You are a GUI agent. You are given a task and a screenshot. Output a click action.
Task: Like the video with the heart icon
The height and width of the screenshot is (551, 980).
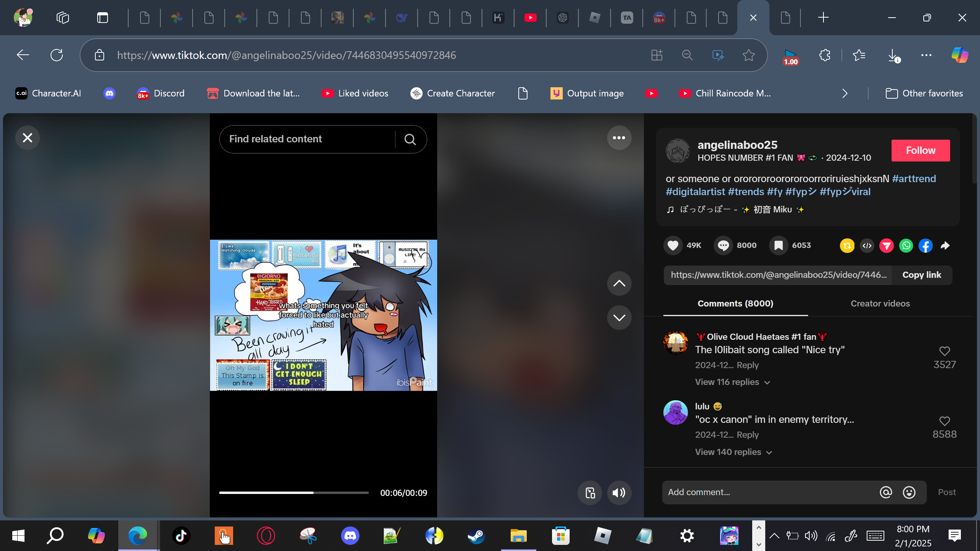coord(673,245)
